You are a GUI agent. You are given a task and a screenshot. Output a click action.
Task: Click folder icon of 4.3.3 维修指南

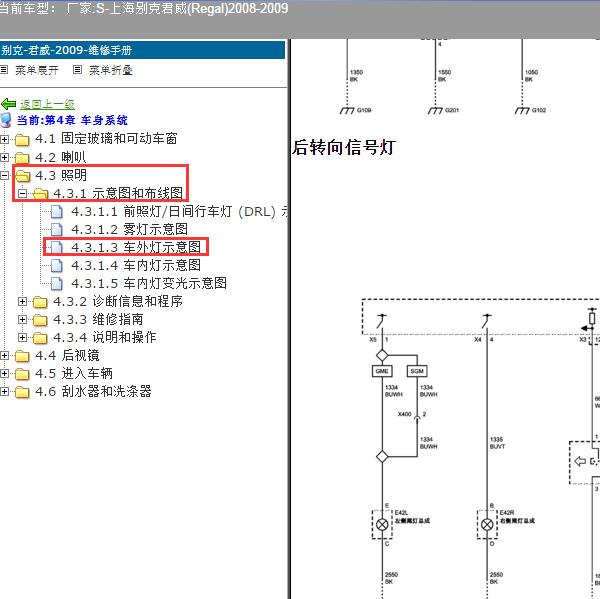pos(40,320)
